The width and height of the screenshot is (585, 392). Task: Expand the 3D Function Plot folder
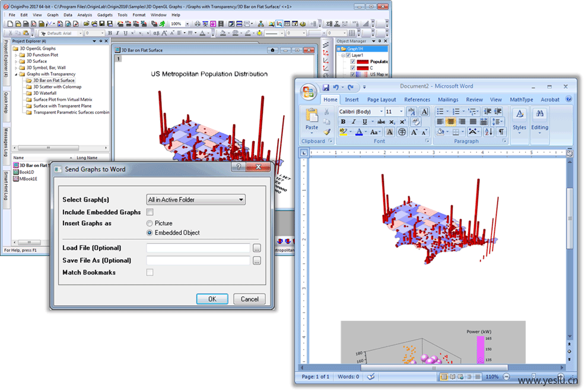[x=16, y=55]
